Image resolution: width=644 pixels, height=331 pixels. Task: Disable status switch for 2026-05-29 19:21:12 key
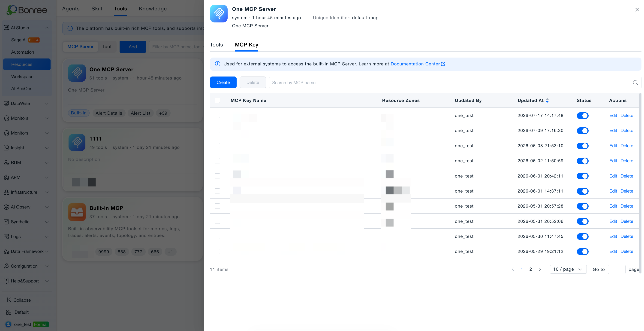(x=583, y=251)
